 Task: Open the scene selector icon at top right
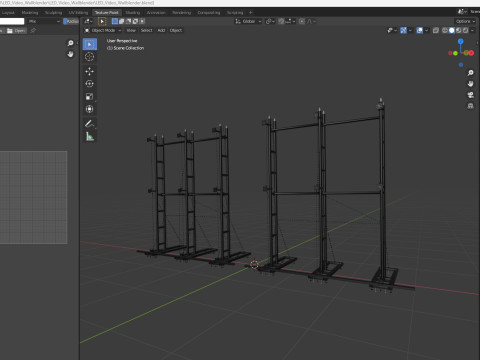(x=462, y=12)
